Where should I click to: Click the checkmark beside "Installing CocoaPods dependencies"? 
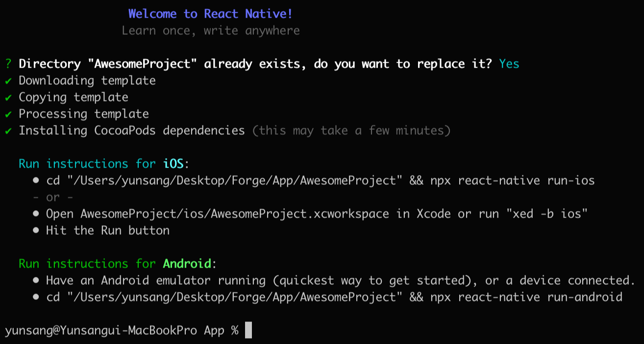pos(8,131)
